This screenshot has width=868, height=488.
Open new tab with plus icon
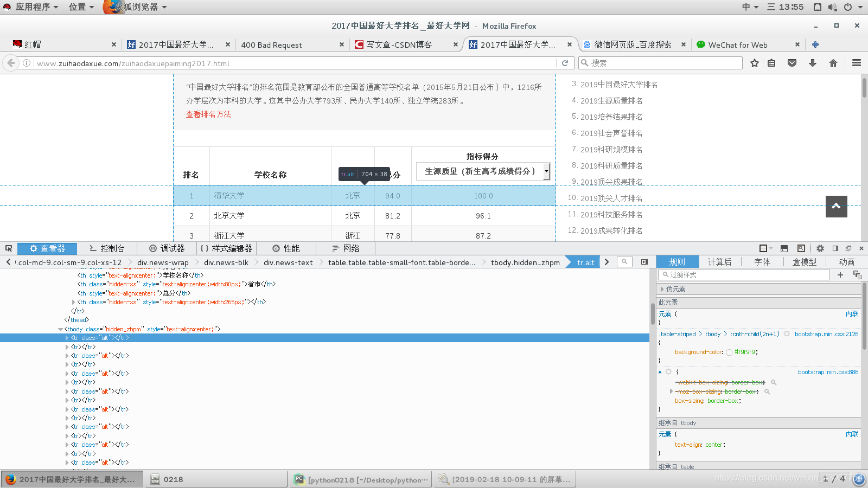[815, 44]
